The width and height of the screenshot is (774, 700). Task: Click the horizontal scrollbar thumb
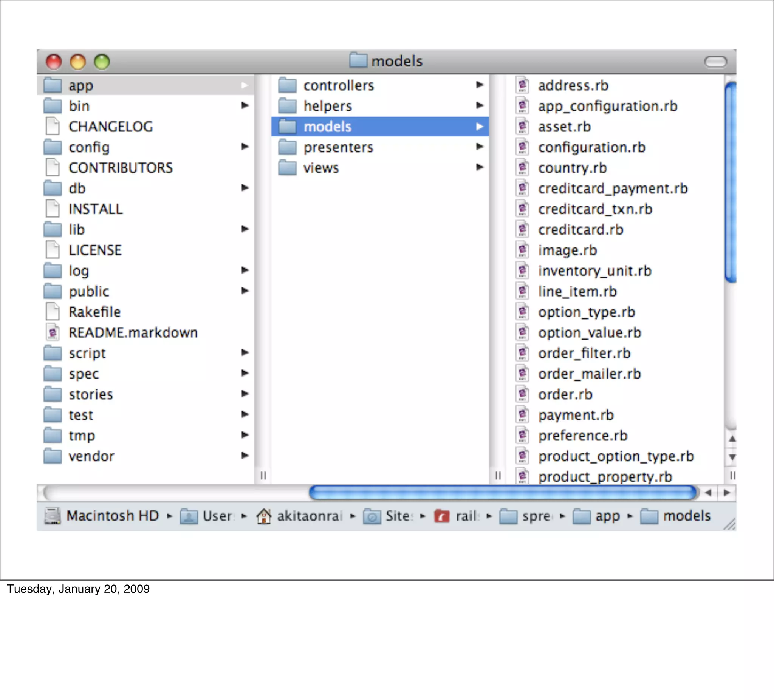tap(502, 493)
